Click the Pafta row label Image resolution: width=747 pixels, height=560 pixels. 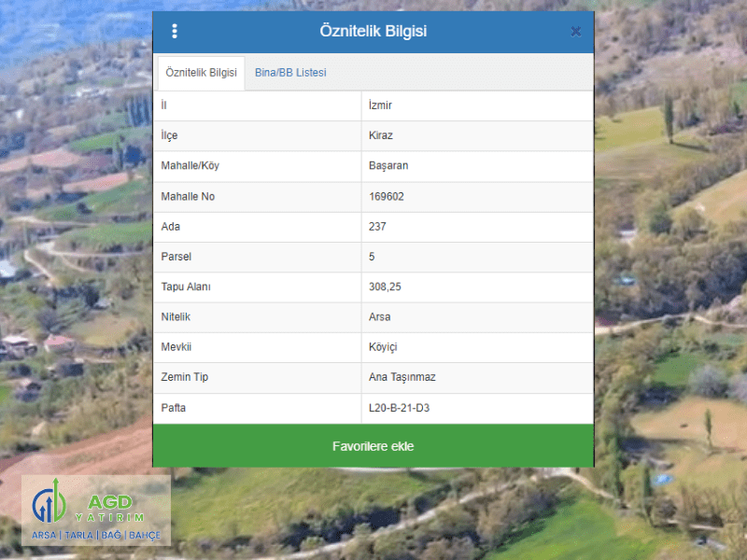[174, 408]
